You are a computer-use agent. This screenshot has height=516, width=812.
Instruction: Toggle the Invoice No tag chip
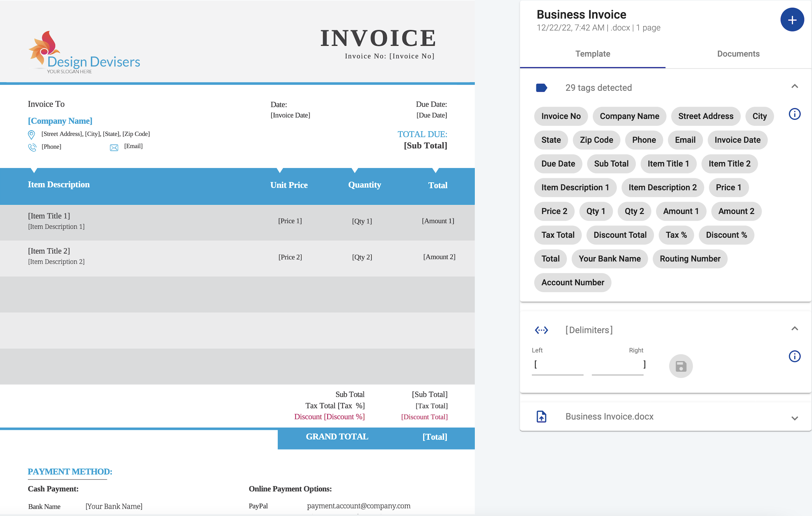(561, 116)
